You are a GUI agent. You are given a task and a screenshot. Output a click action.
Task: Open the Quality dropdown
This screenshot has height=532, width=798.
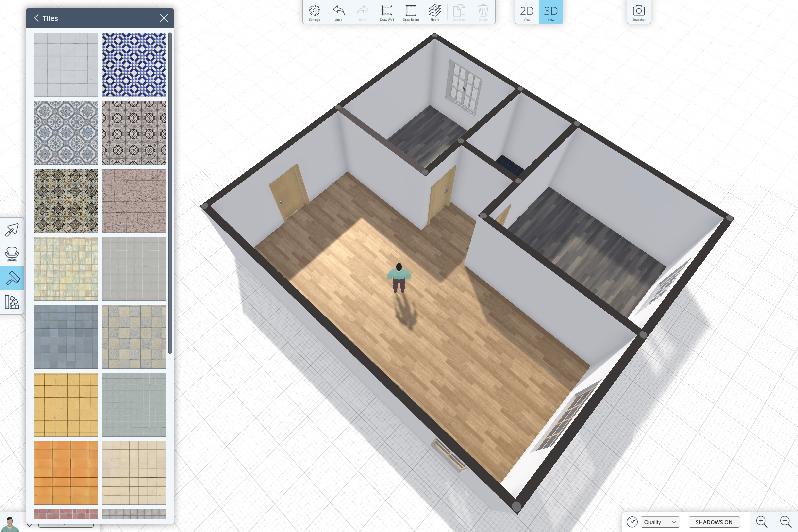[x=660, y=522]
